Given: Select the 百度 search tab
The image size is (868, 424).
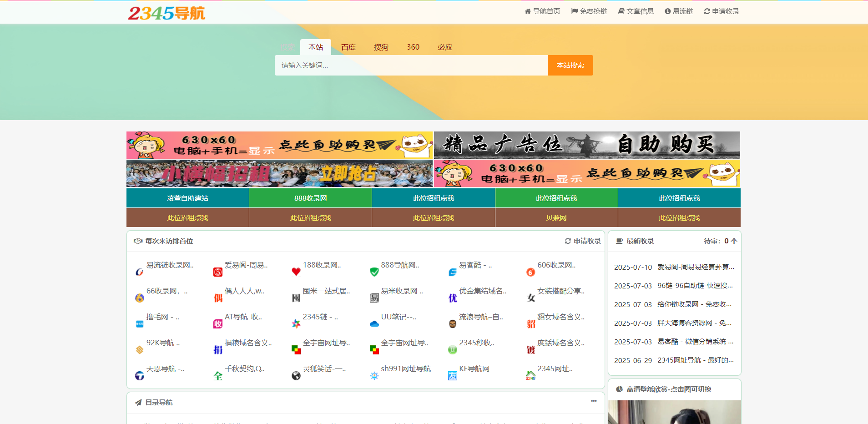Looking at the screenshot, I should click(x=348, y=47).
